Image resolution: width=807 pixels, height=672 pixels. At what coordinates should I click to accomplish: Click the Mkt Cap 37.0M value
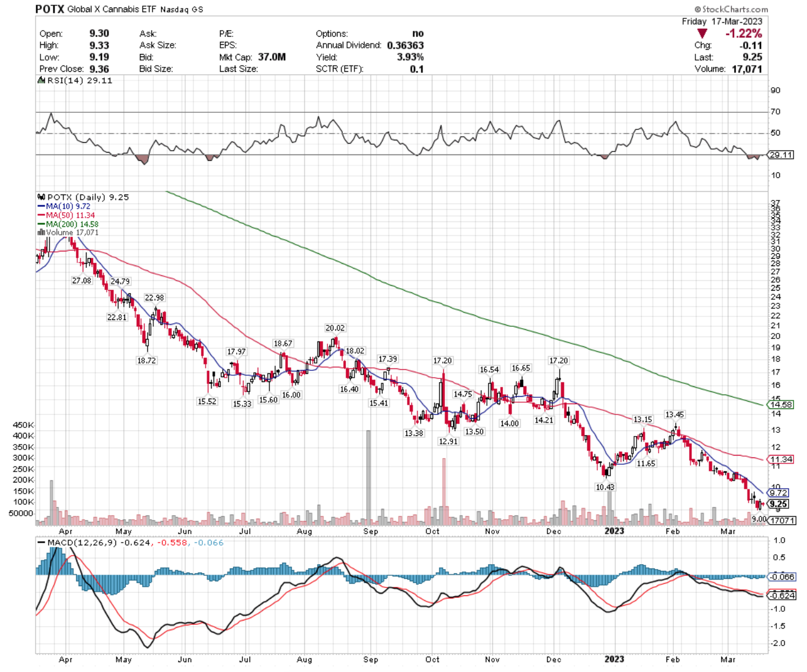[272, 57]
